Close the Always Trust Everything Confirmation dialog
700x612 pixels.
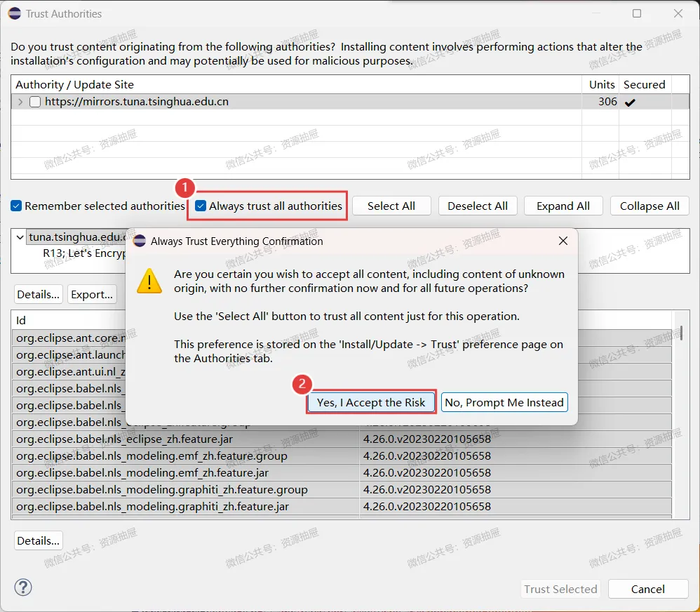tap(563, 241)
